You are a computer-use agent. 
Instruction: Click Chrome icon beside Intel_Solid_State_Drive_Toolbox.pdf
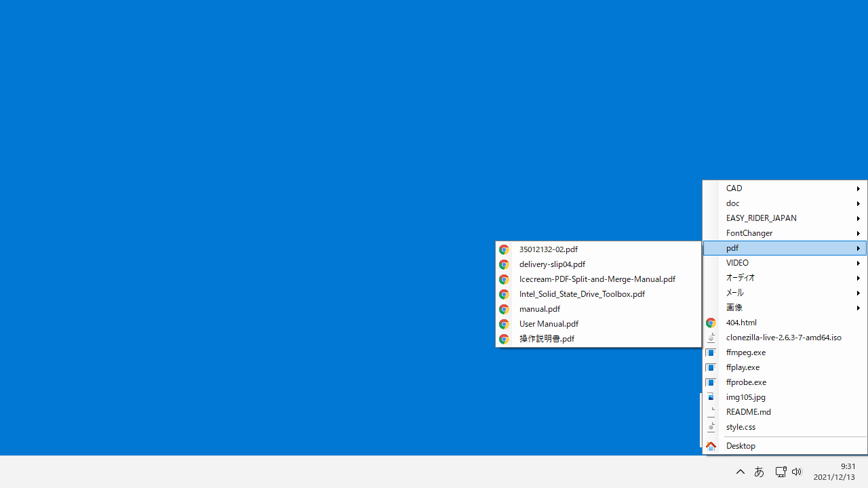tap(504, 294)
